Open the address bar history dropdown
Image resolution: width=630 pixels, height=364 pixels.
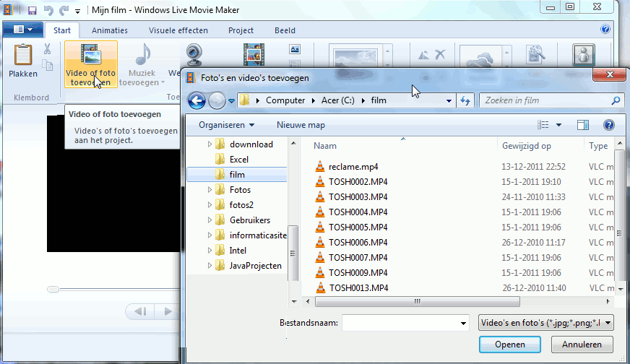pos(449,101)
